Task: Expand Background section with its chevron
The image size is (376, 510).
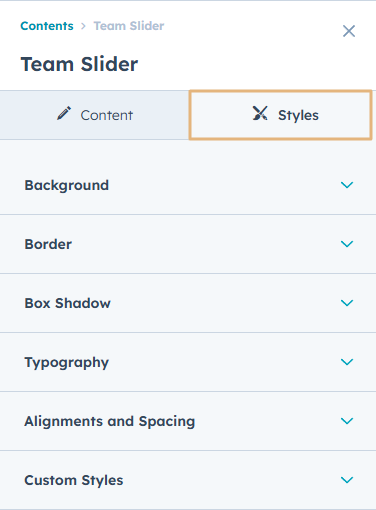Action: pos(347,185)
